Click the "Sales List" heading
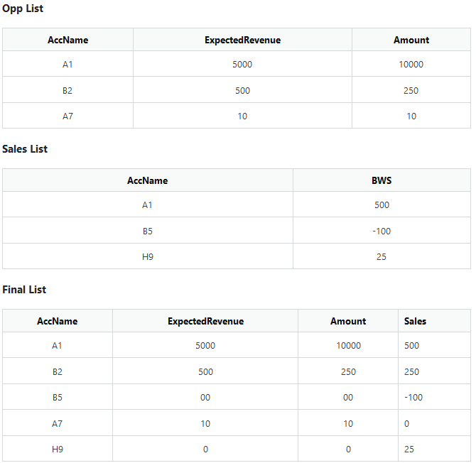The width and height of the screenshot is (476, 463). 25,149
